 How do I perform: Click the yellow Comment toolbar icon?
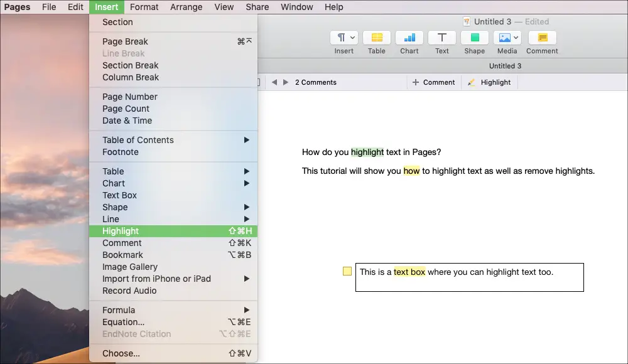(542, 38)
